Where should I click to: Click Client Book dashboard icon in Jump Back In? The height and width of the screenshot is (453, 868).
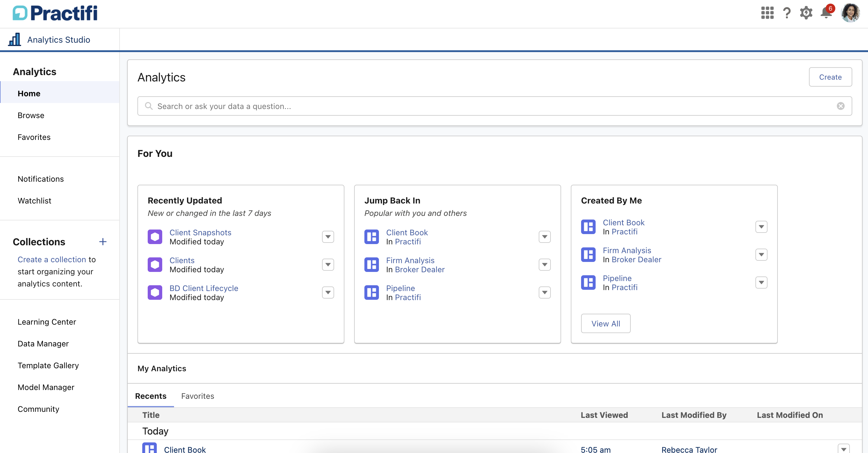point(372,236)
